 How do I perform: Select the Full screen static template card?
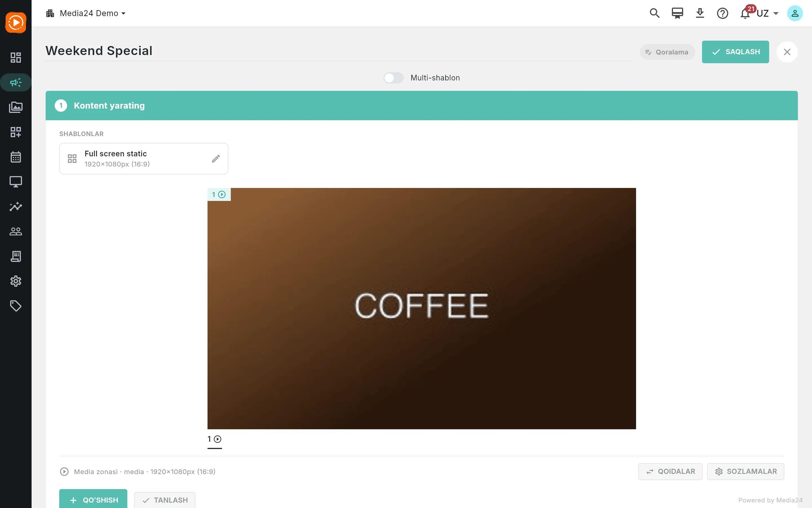(144, 159)
